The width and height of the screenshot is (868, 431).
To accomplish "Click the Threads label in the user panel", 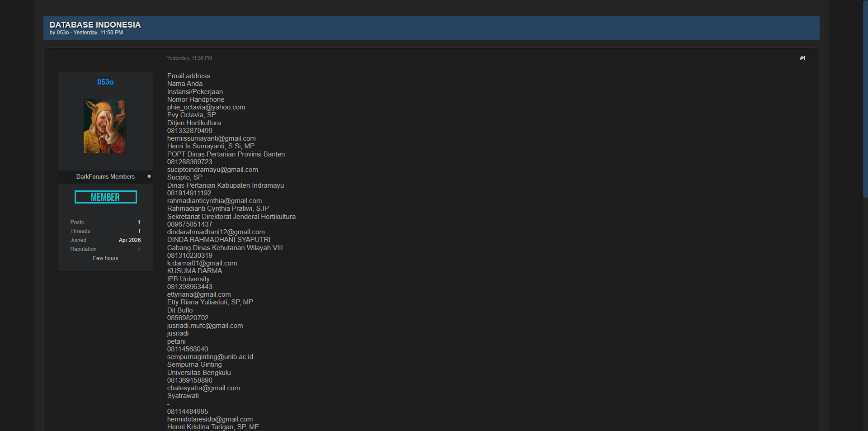I will click(80, 231).
